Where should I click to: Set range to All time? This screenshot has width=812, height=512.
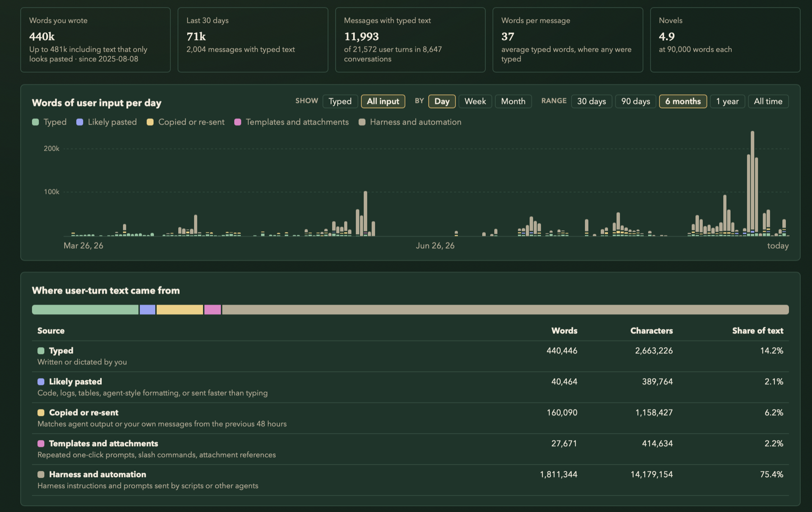(x=768, y=101)
